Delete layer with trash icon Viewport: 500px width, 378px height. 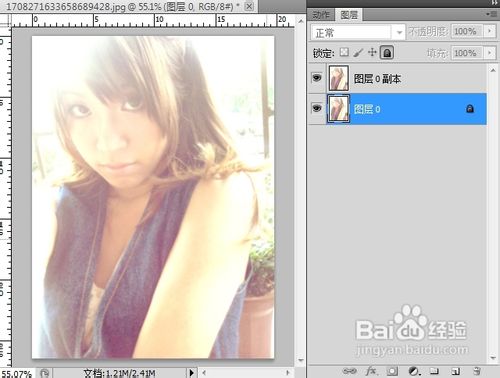tap(477, 371)
